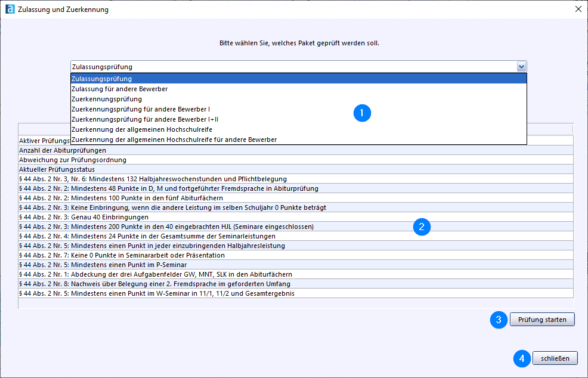Image resolution: width=588 pixels, height=378 pixels.
Task: Select row Keine 0 Punkte in Seminararbeit
Action: click(x=296, y=255)
